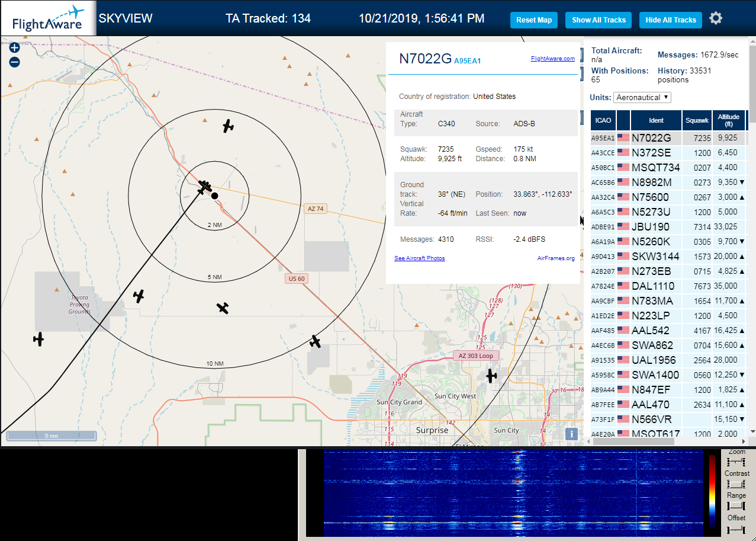Select the N566VR row in aircraft table
The width and height of the screenshot is (756, 541).
[668, 420]
